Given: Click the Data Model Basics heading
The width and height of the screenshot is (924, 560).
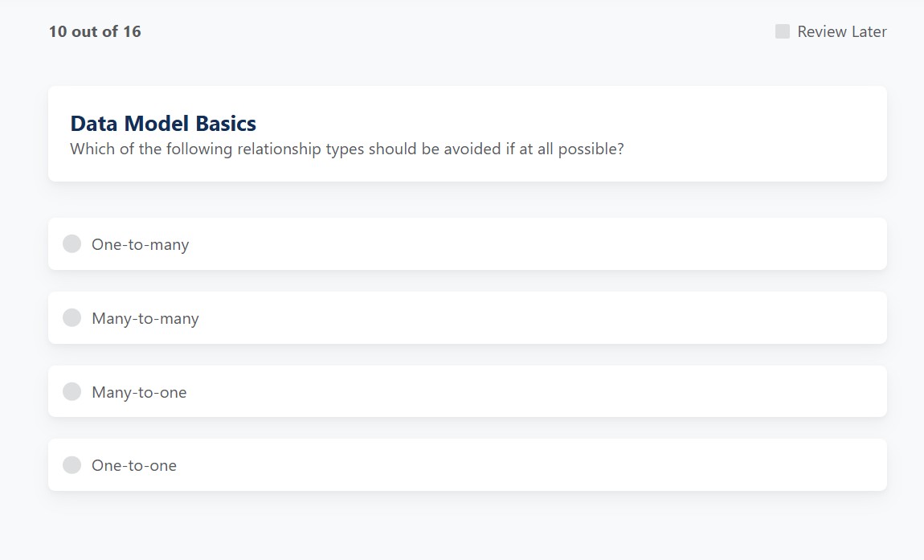Looking at the screenshot, I should coord(163,123).
